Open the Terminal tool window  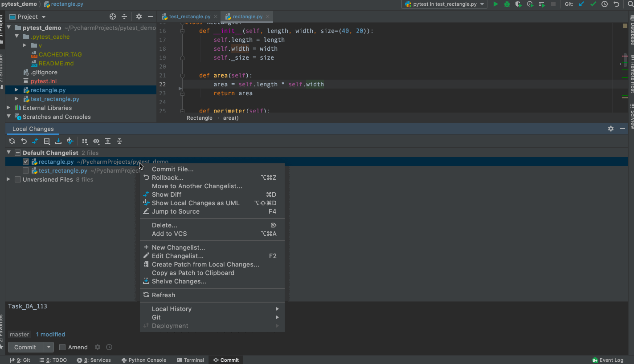coord(190,360)
